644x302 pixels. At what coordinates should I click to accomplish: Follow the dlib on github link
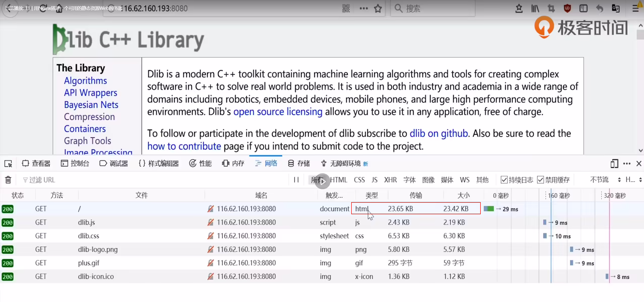[439, 133]
